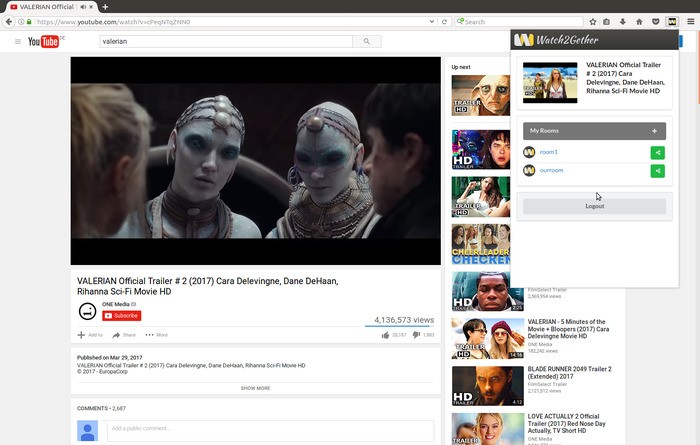
Task: Click the 4,136,573 views count
Action: (404, 320)
